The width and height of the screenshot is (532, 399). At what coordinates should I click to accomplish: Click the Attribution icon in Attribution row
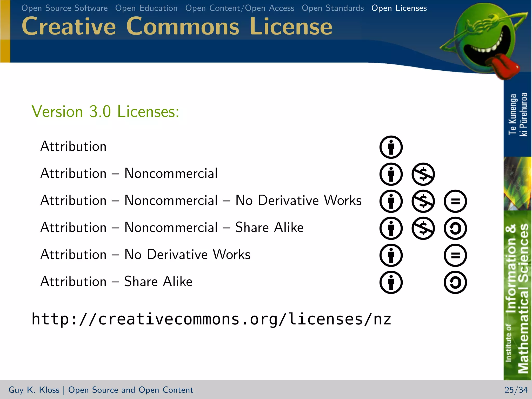[391, 147]
